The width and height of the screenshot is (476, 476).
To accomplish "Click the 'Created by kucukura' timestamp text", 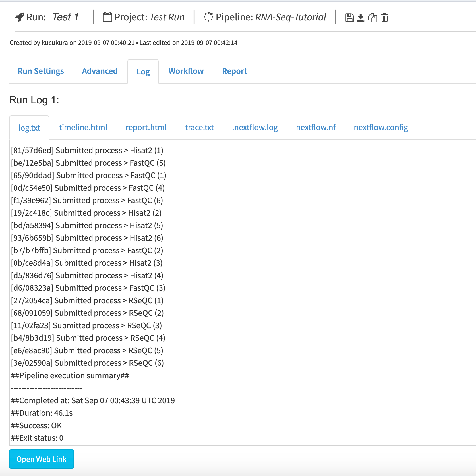I will point(123,43).
